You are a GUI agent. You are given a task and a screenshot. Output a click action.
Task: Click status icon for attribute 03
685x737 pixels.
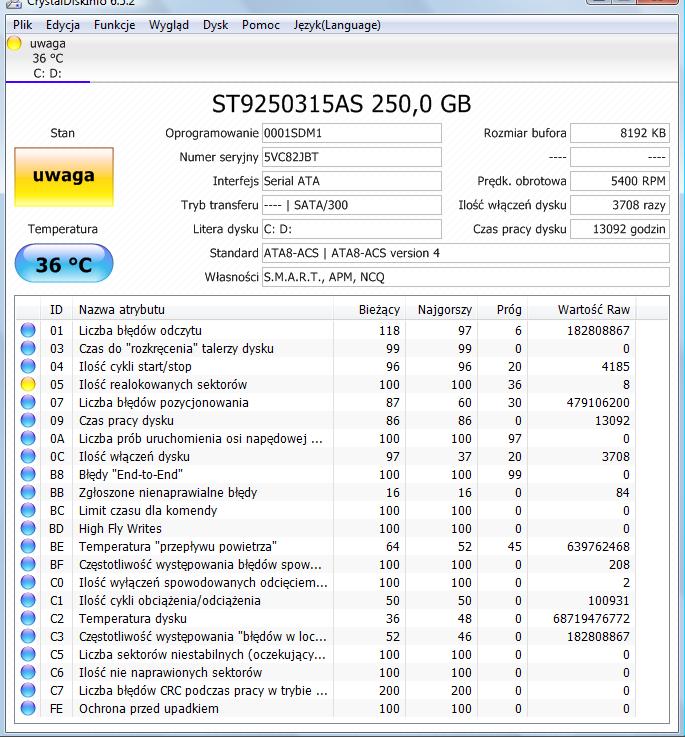pos(28,348)
